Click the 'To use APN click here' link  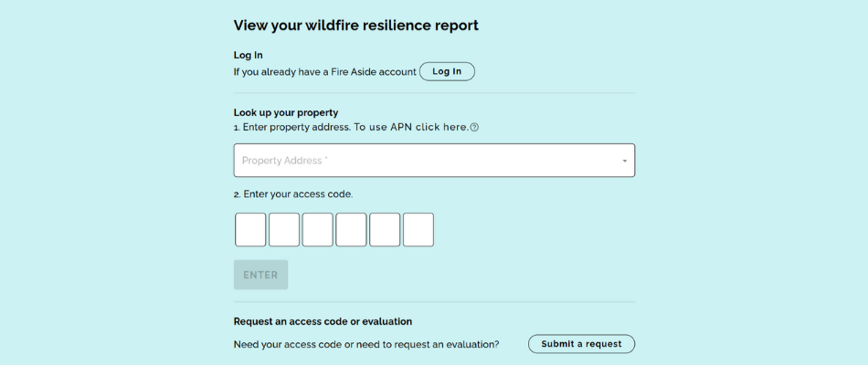click(411, 127)
